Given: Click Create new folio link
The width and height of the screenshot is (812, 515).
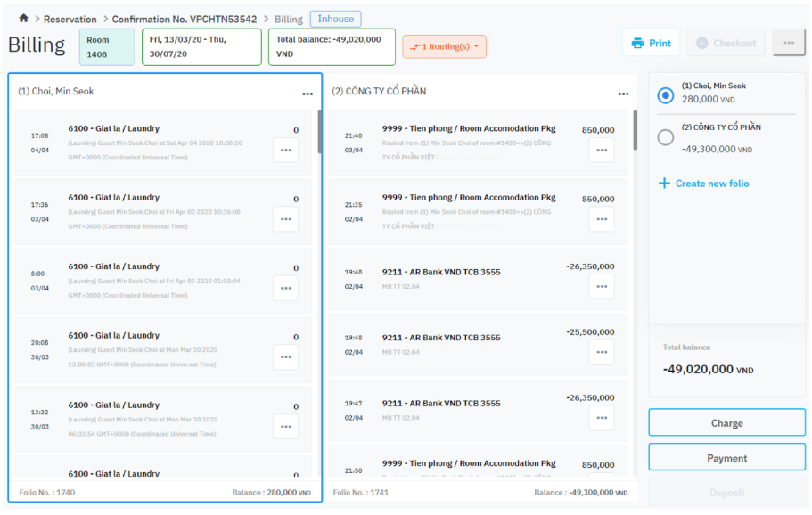Looking at the screenshot, I should click(x=711, y=184).
